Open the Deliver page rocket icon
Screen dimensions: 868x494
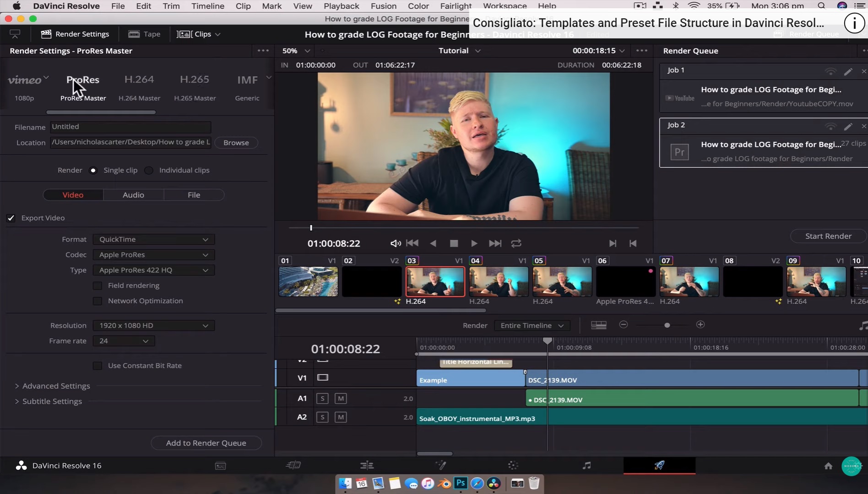pyautogui.click(x=659, y=465)
